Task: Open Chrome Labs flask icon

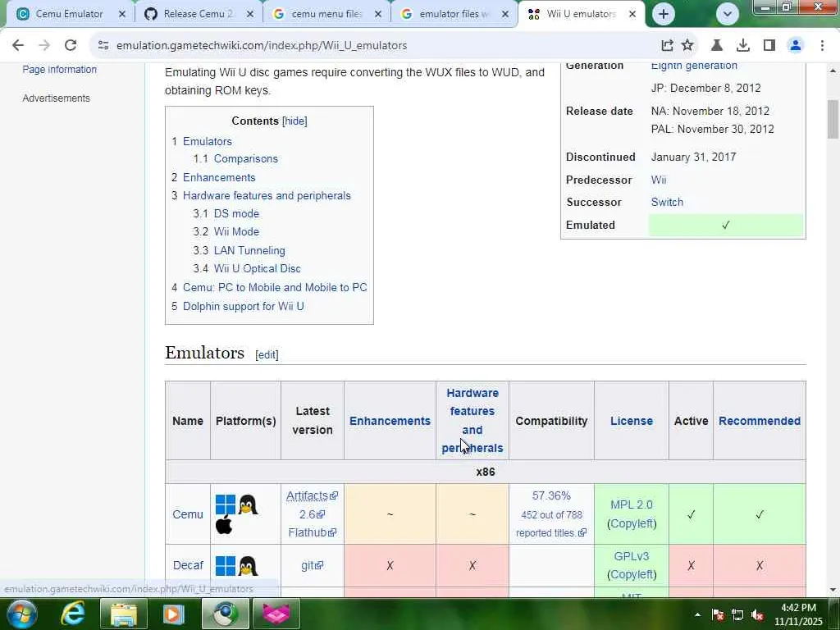Action: click(716, 46)
